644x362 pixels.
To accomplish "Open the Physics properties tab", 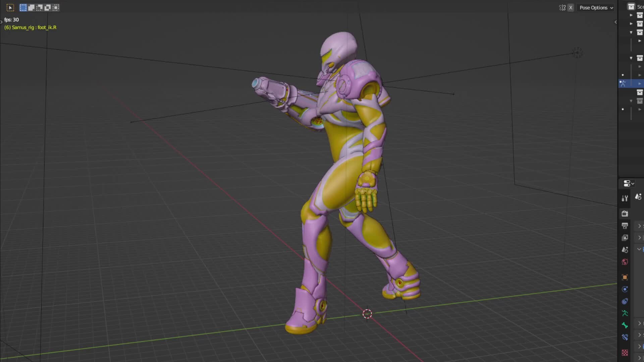I will [x=625, y=301].
